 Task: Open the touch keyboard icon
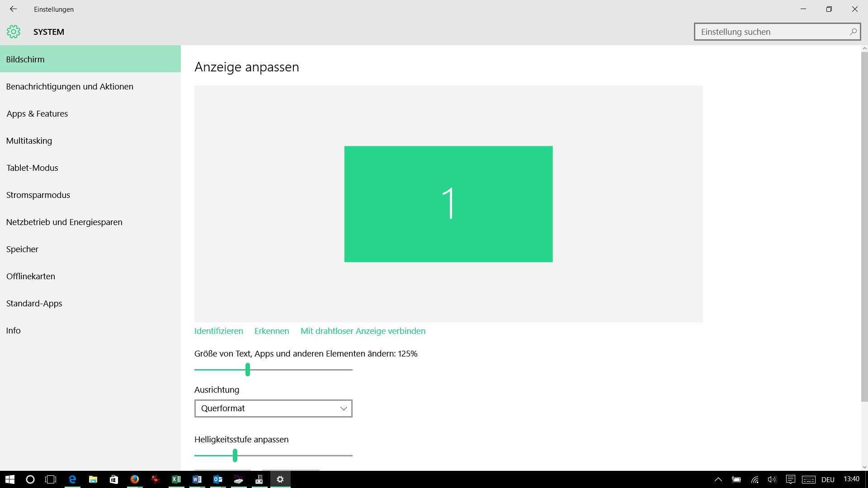pos(808,479)
